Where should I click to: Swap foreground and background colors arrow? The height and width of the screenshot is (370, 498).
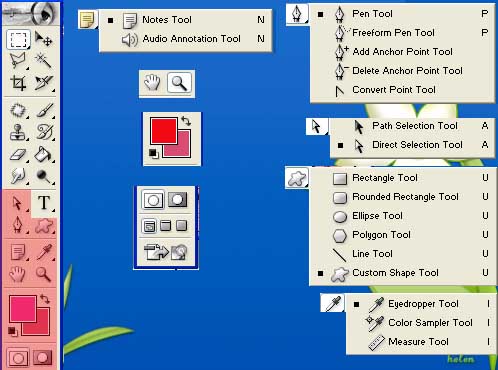click(x=186, y=121)
